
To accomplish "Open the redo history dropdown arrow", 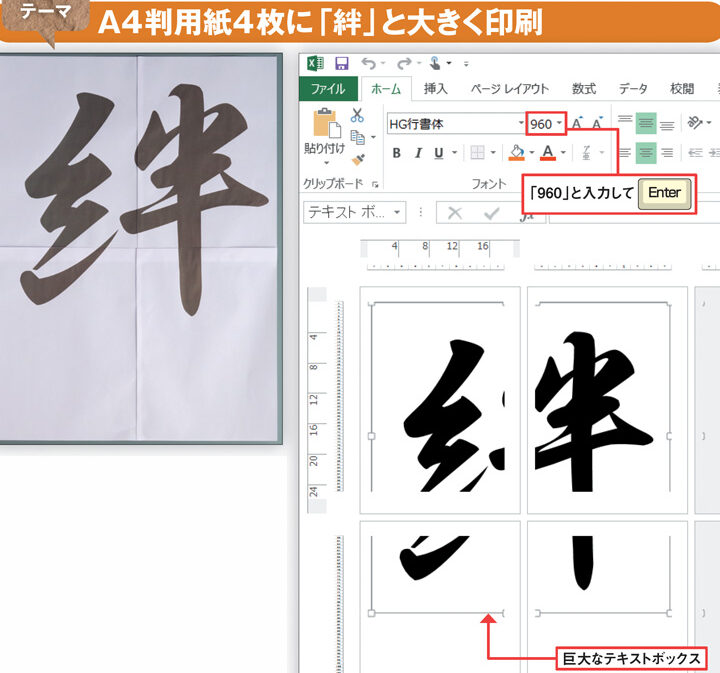I will (x=419, y=63).
